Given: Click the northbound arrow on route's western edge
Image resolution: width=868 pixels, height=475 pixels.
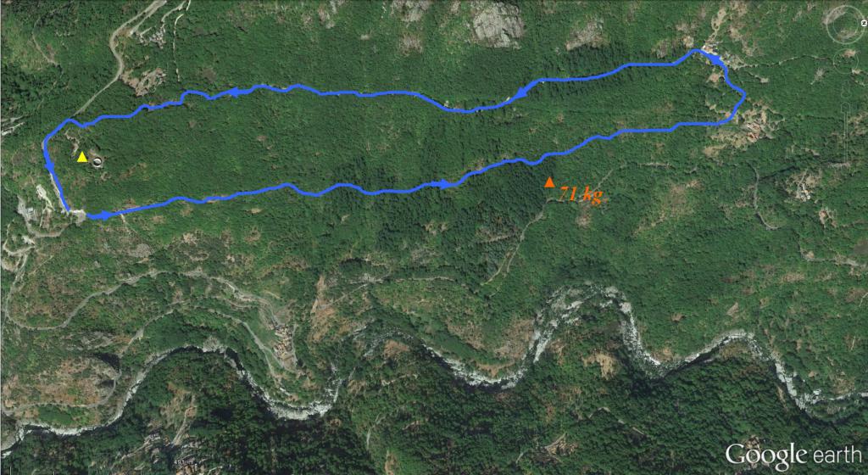Looking at the screenshot, I should (x=49, y=166).
